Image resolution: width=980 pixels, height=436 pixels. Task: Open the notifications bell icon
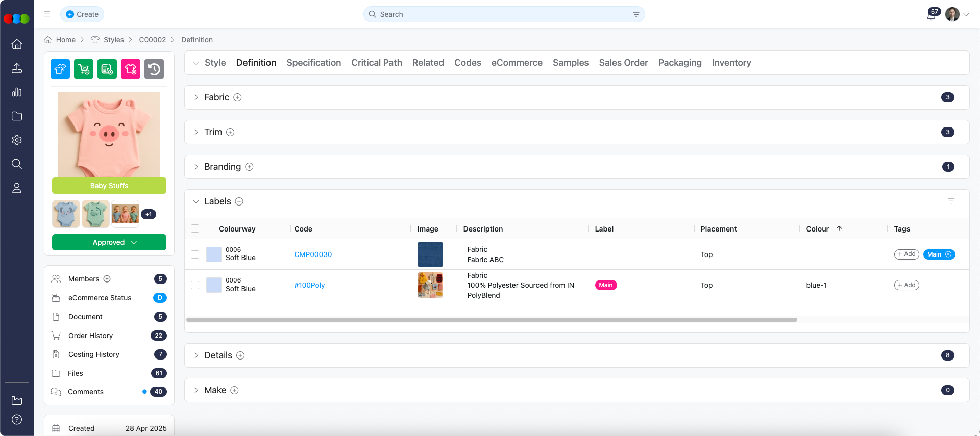[930, 15]
